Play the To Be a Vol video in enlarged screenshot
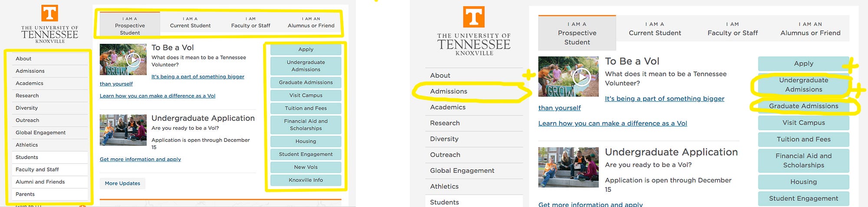 (581, 77)
